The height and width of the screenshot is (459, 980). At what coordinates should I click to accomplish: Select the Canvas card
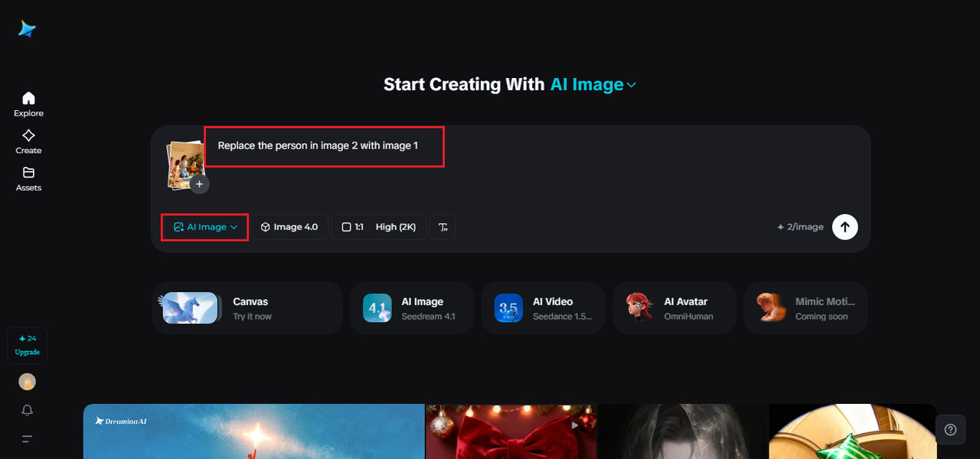(x=247, y=308)
